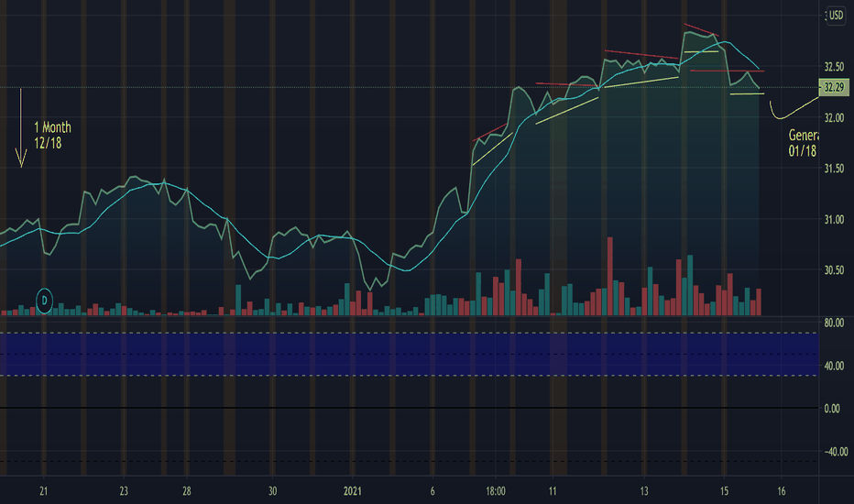Click the date label 13

click(644, 491)
